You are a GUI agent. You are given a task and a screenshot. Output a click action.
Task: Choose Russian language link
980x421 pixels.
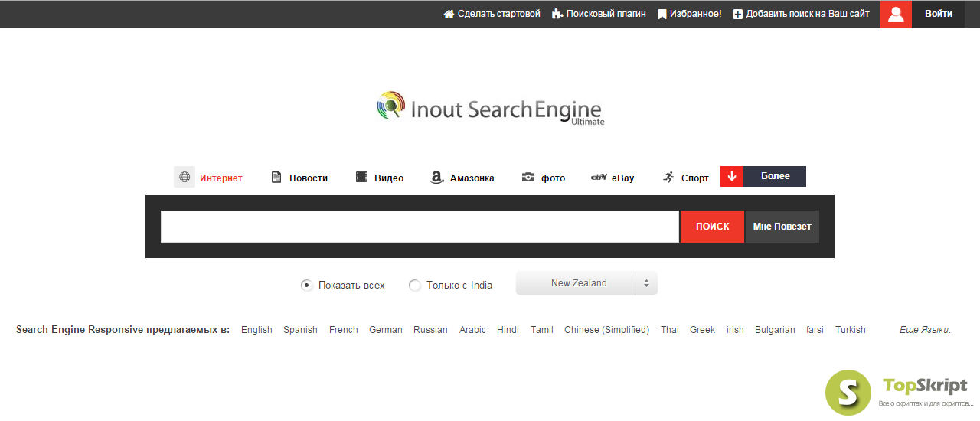coord(430,330)
